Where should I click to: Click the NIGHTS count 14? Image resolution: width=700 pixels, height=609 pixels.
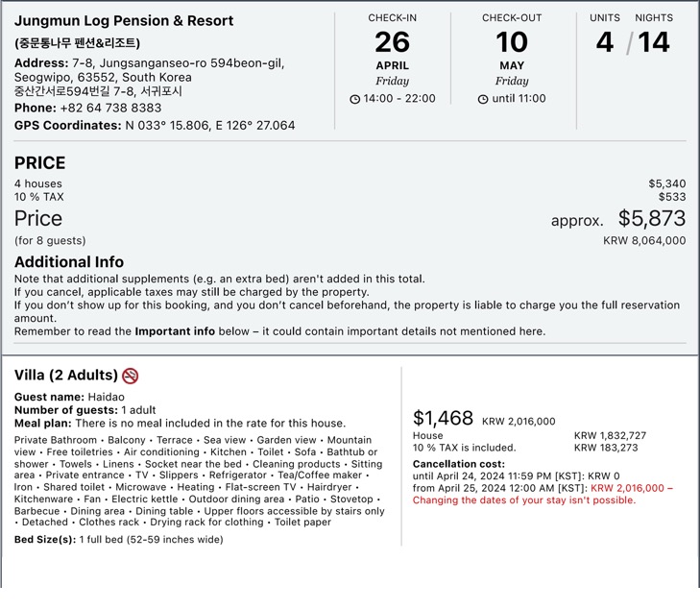pyautogui.click(x=654, y=42)
